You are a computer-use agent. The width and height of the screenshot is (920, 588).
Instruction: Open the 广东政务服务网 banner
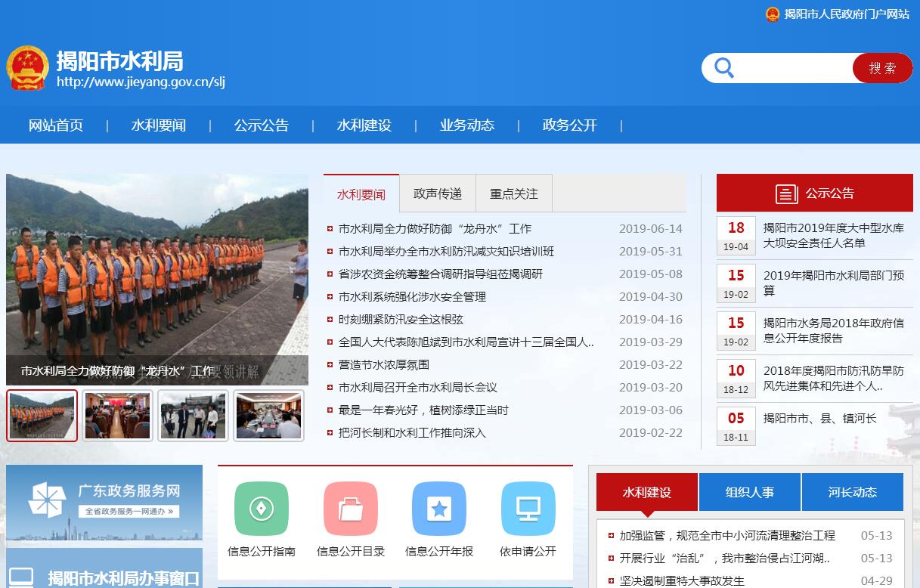click(x=104, y=502)
